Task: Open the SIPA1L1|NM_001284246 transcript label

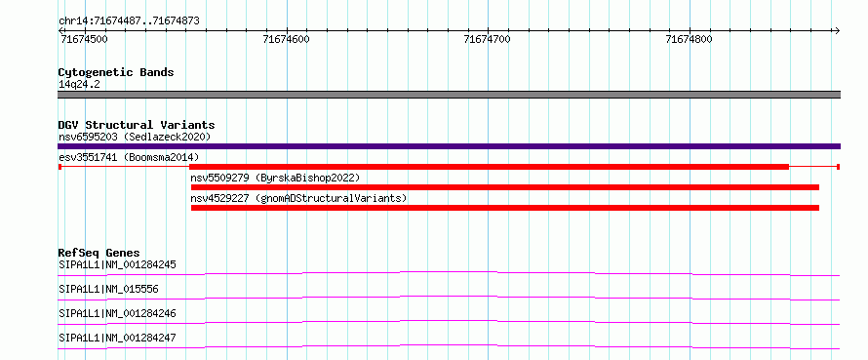Action: [x=117, y=313]
